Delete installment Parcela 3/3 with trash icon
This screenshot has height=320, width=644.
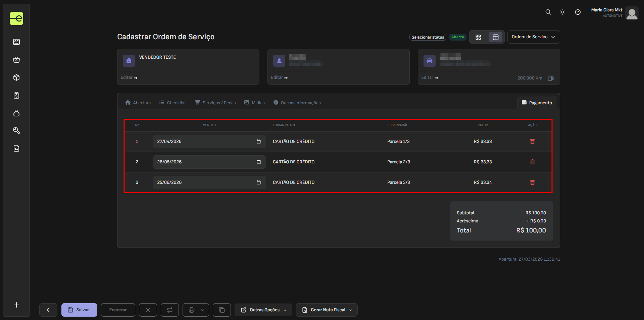(532, 182)
